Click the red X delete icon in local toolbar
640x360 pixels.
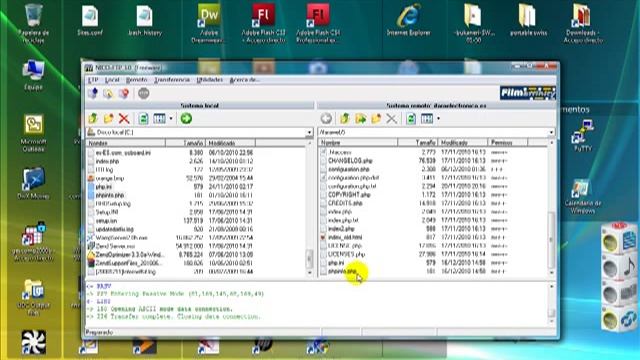coord(124,119)
